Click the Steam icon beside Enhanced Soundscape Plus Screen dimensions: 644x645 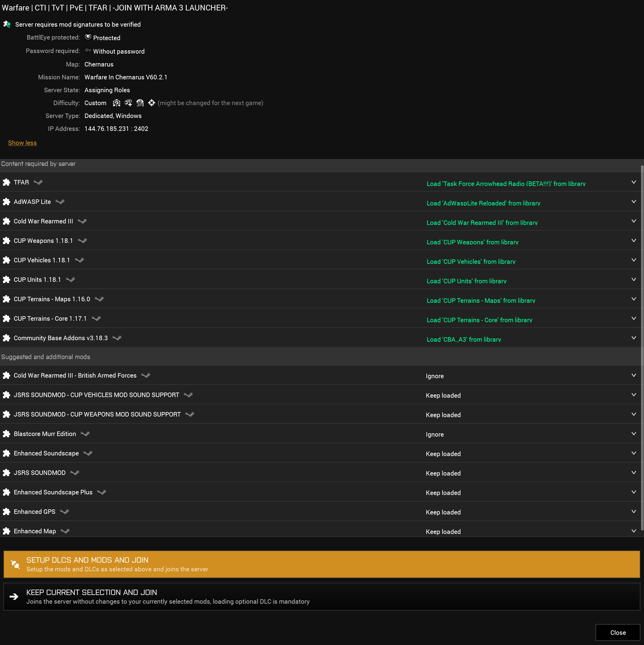pos(102,492)
